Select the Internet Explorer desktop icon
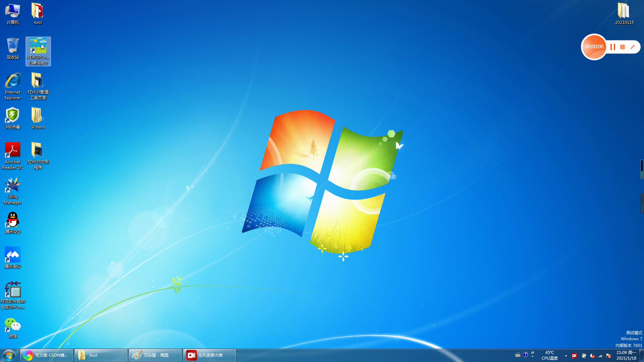Viewport: 644px width, 362px height. [12, 86]
